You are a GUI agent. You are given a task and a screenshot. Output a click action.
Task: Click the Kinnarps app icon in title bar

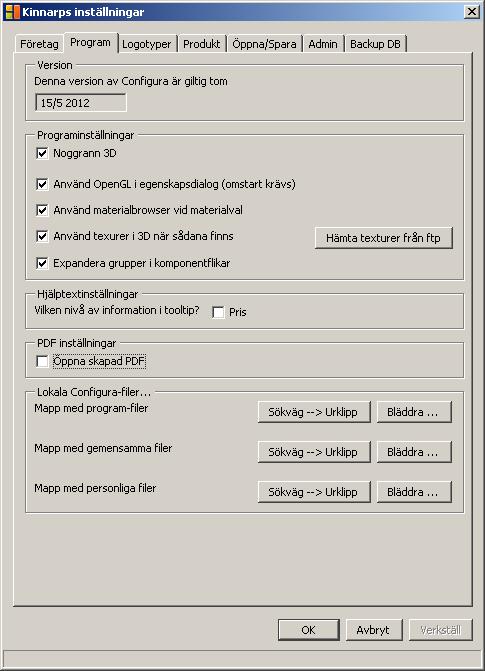pos(12,12)
